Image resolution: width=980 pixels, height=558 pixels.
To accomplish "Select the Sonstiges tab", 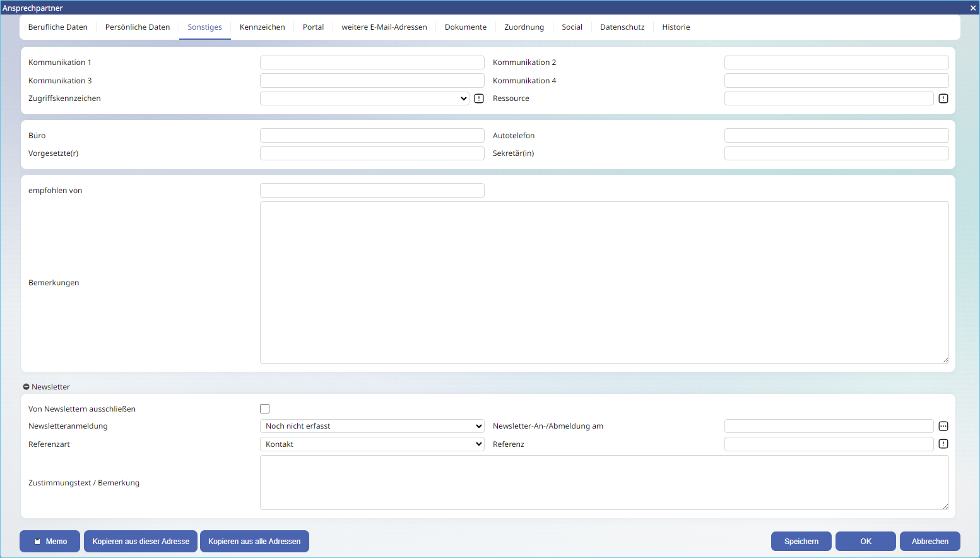I will point(205,27).
